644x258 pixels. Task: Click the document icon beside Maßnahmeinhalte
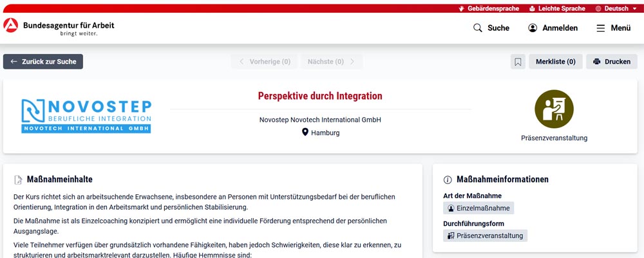point(18,180)
